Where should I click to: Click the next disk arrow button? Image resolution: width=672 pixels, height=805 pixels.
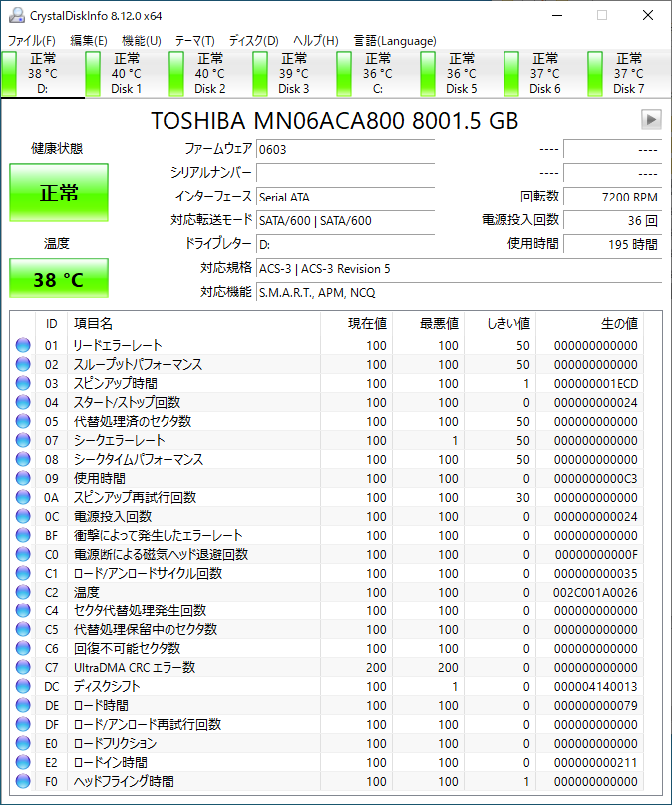click(x=651, y=120)
